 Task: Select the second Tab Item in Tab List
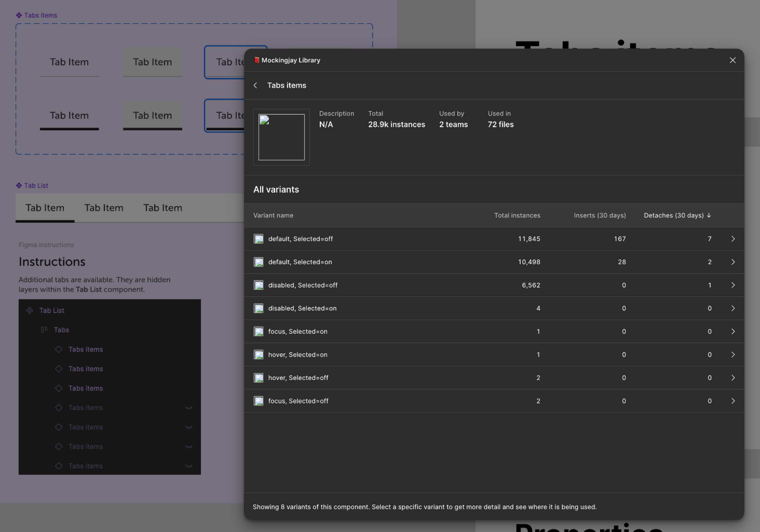click(104, 208)
